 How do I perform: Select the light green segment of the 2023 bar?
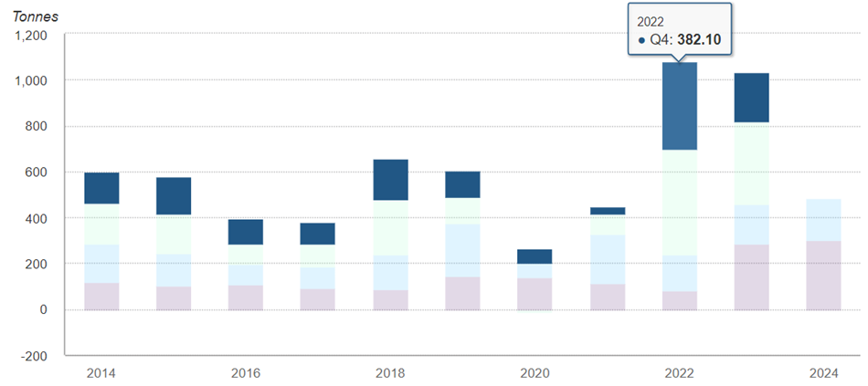[x=751, y=164]
